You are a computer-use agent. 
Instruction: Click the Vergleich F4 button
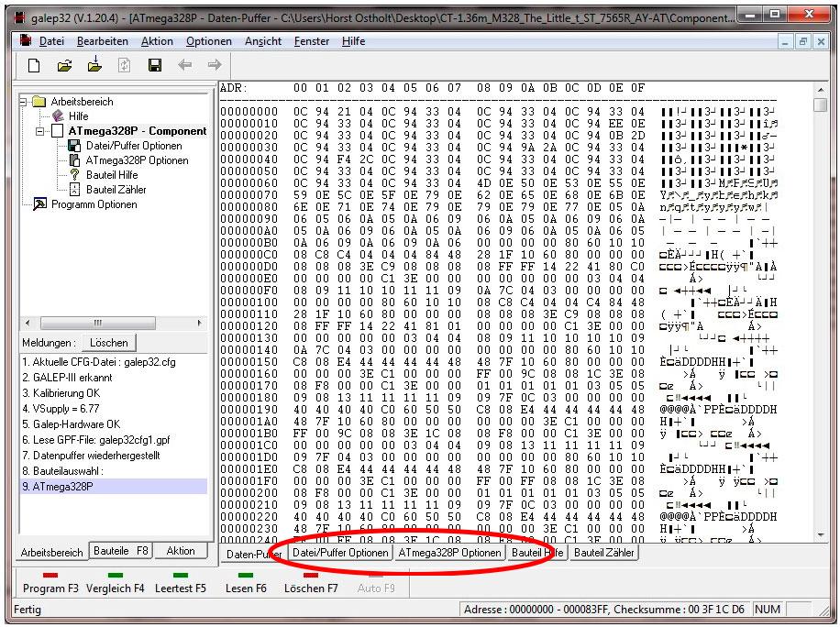pyautogui.click(x=116, y=583)
